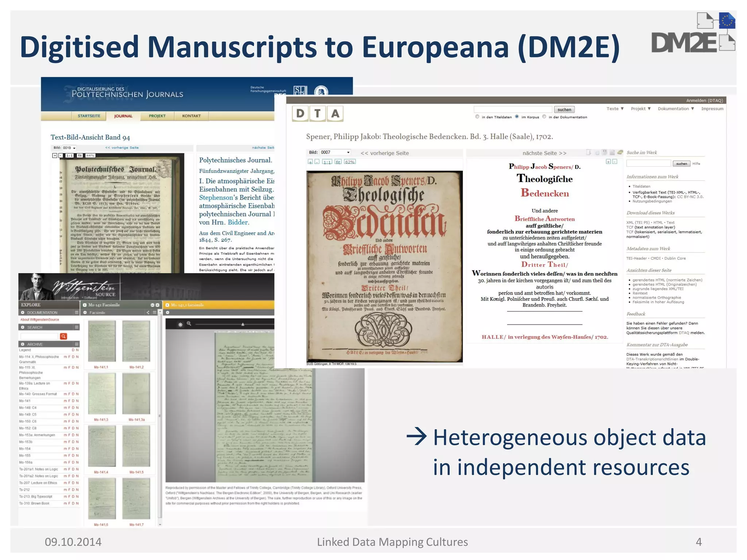Open the ARCHIVE section menu icon
Image resolution: width=747 pixels, height=560 pixels.
pos(77,344)
